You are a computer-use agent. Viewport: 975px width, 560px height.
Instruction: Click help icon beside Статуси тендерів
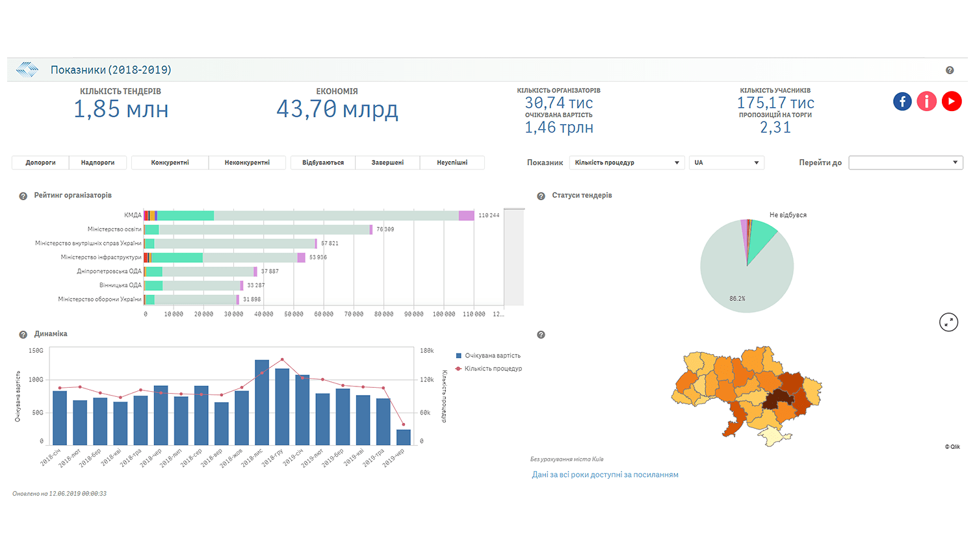click(x=541, y=196)
